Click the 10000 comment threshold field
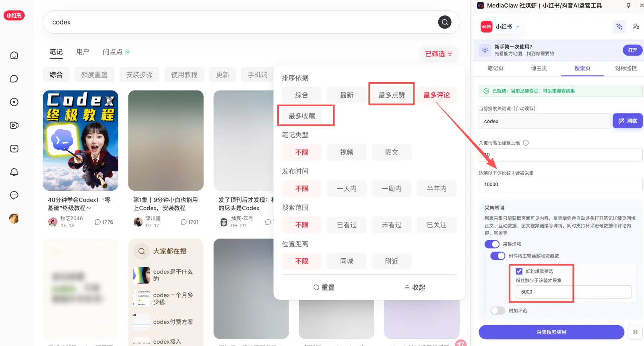This screenshot has width=644, height=346. coord(561,184)
